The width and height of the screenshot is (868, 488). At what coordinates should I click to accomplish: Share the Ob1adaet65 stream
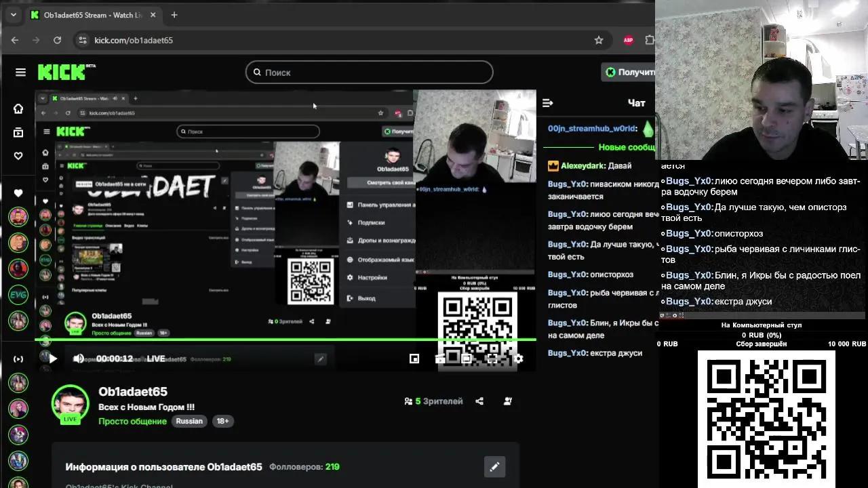pyautogui.click(x=479, y=401)
